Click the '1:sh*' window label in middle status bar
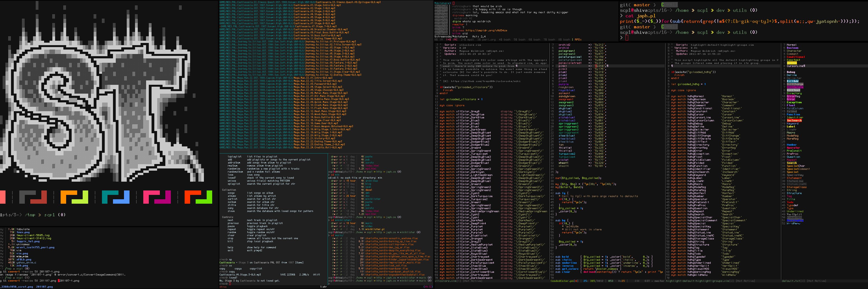Image resolution: width=868 pixels, height=289 pixels. [x=323, y=287]
